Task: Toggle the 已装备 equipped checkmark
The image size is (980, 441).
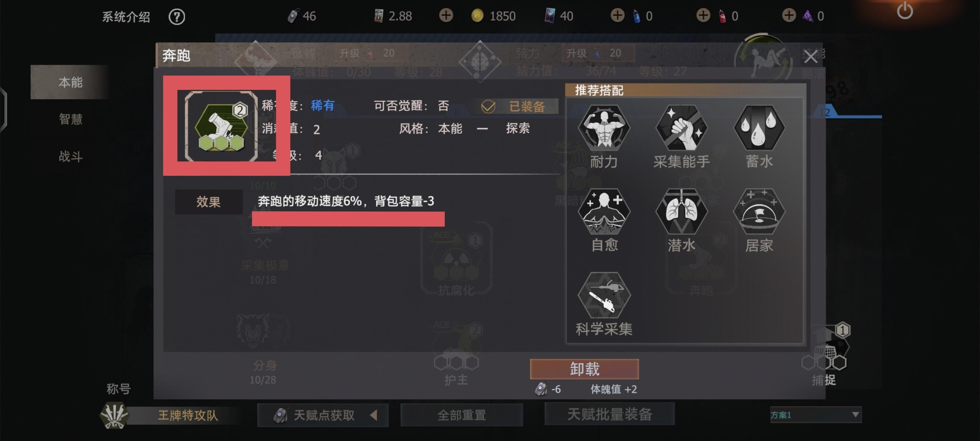Action: pos(488,107)
